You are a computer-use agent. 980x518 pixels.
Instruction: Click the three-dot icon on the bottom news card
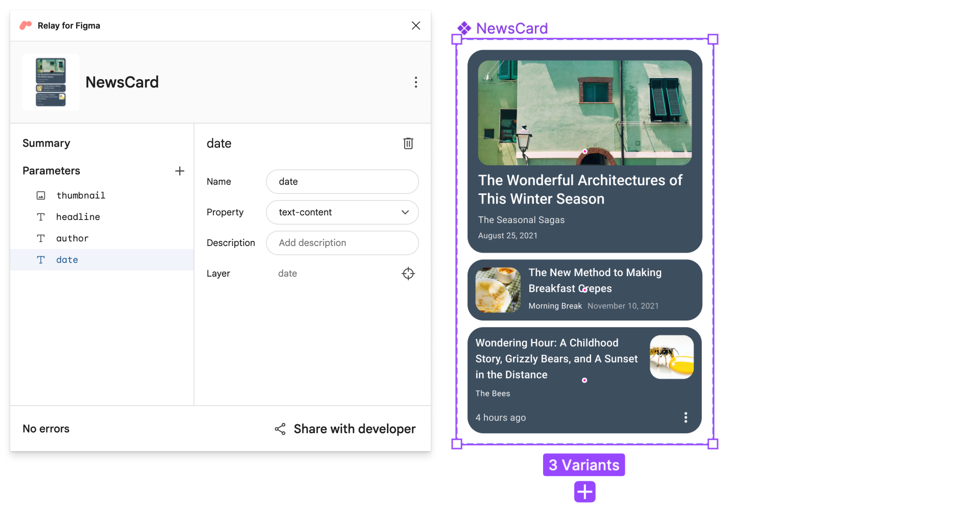[684, 417]
